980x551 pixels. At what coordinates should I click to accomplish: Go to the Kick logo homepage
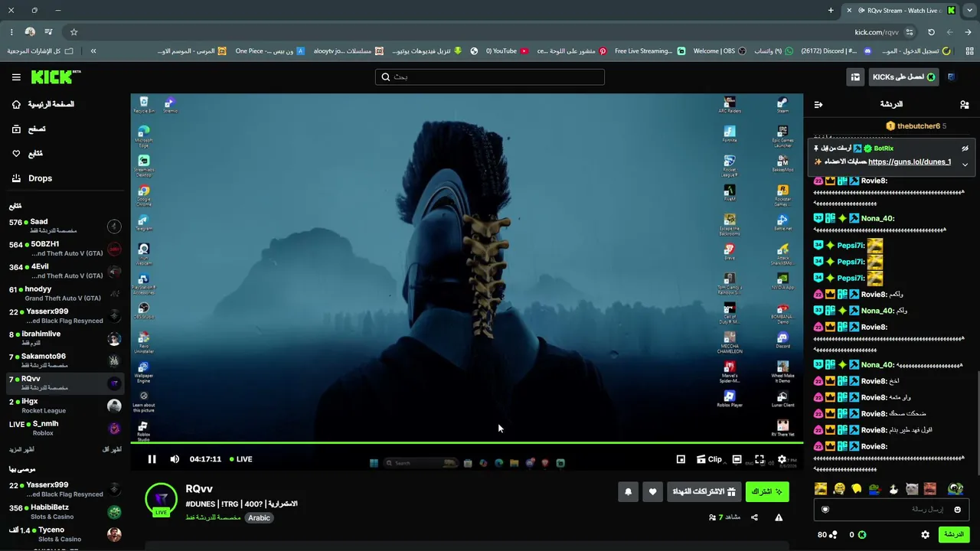coord(55,77)
